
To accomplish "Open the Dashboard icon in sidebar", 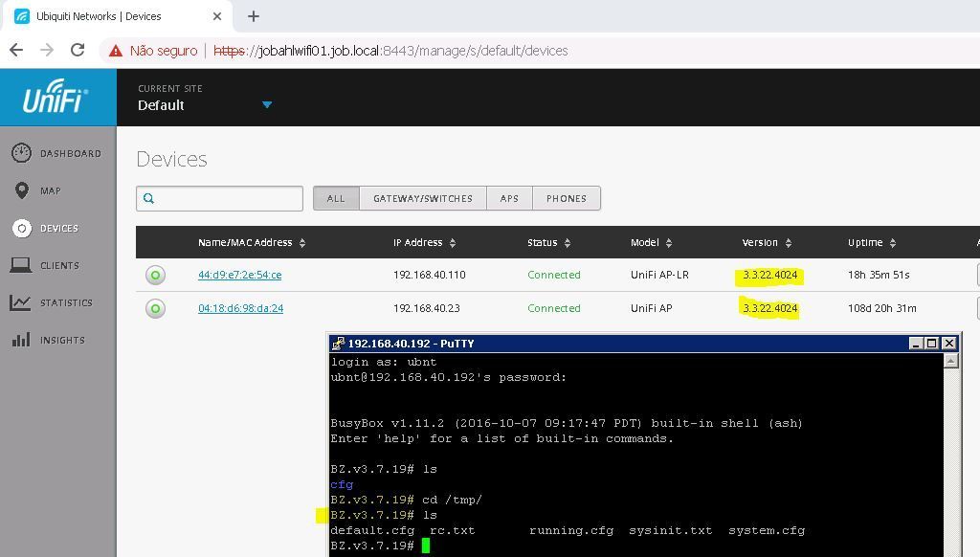I will point(21,153).
